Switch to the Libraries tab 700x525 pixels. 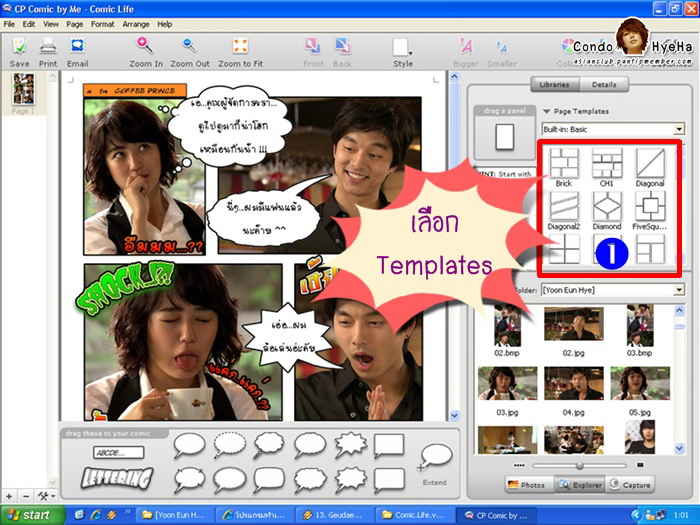pos(554,84)
